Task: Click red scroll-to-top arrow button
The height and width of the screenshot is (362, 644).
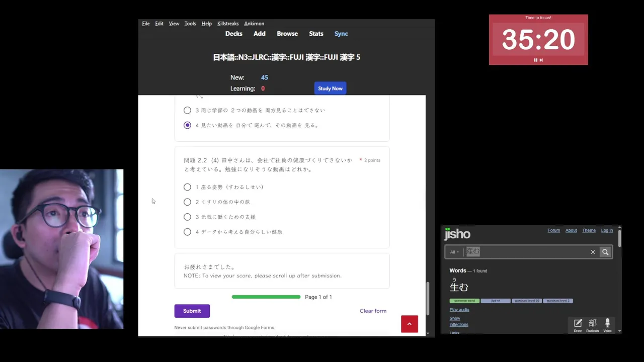Action: pyautogui.click(x=410, y=324)
